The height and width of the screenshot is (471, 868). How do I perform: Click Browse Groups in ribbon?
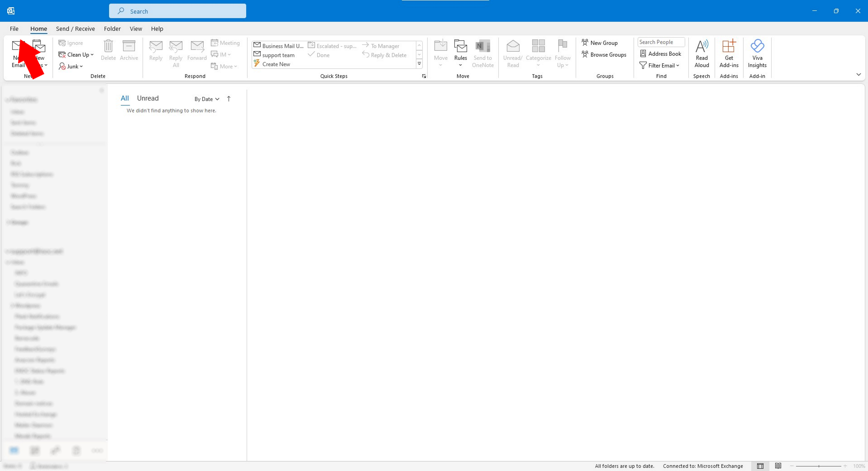[x=604, y=55]
